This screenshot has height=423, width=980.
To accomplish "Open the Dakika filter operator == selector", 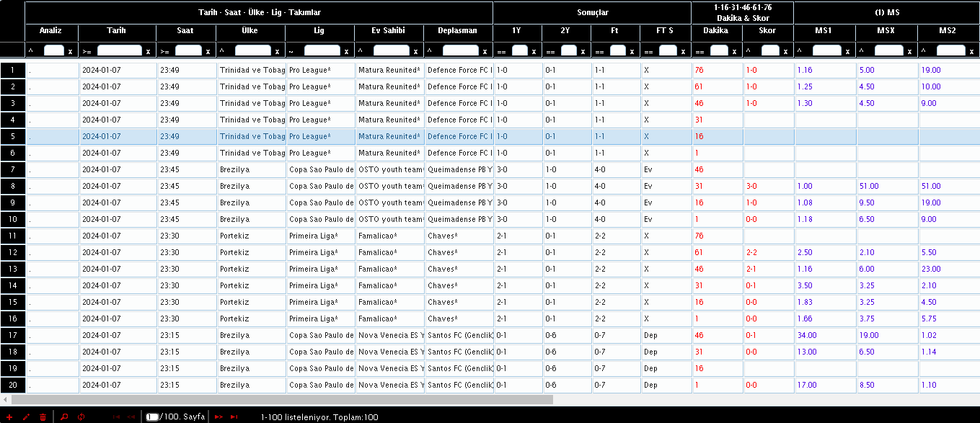I will point(699,51).
